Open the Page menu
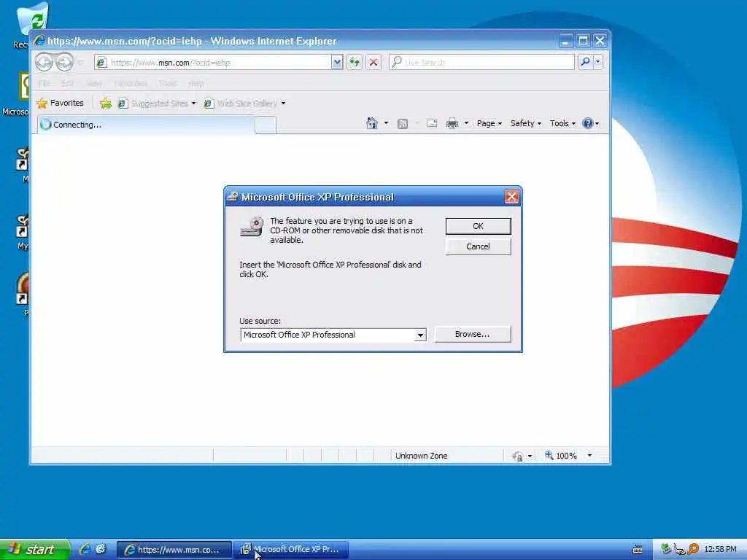 click(489, 123)
